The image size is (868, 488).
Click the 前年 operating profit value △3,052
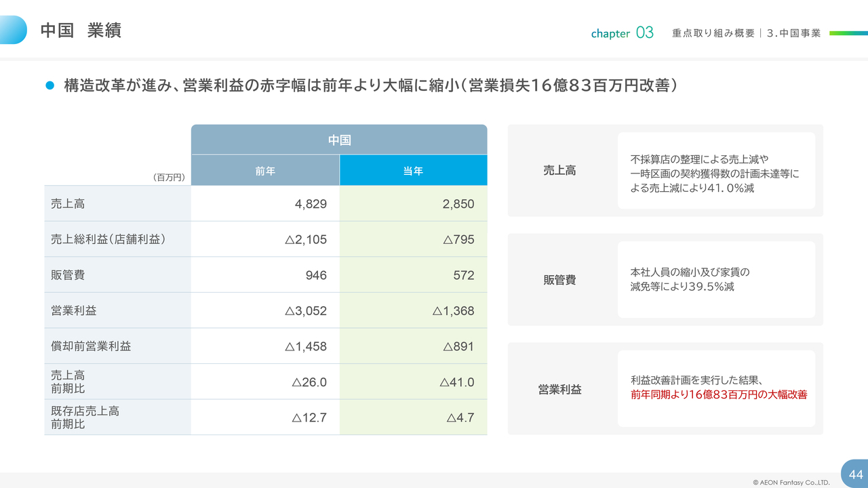click(x=306, y=311)
